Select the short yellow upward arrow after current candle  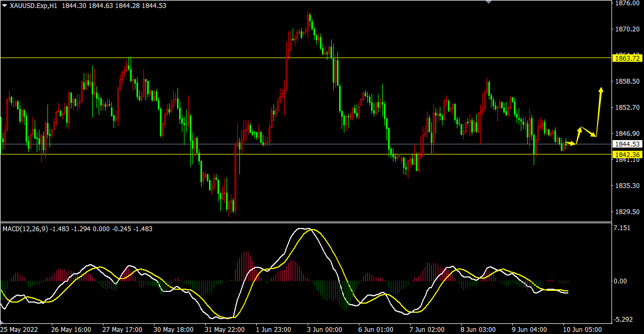[x=578, y=135]
